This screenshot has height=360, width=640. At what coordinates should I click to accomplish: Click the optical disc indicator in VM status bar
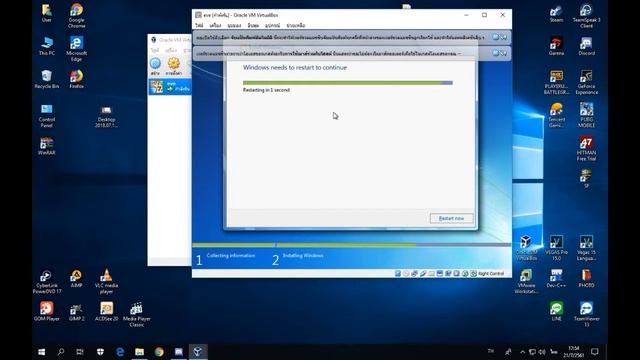tap(406, 273)
